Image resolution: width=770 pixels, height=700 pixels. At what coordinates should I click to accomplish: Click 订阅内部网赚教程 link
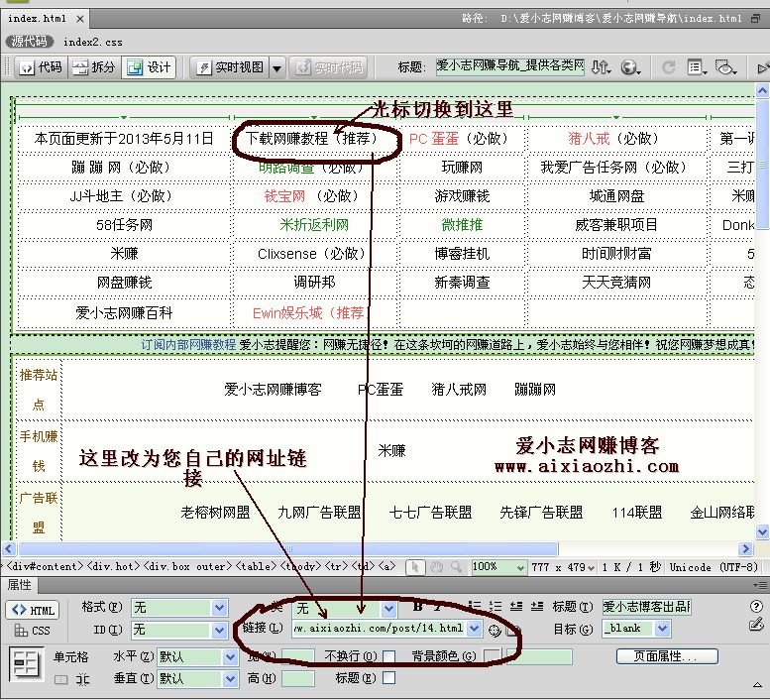(188, 344)
